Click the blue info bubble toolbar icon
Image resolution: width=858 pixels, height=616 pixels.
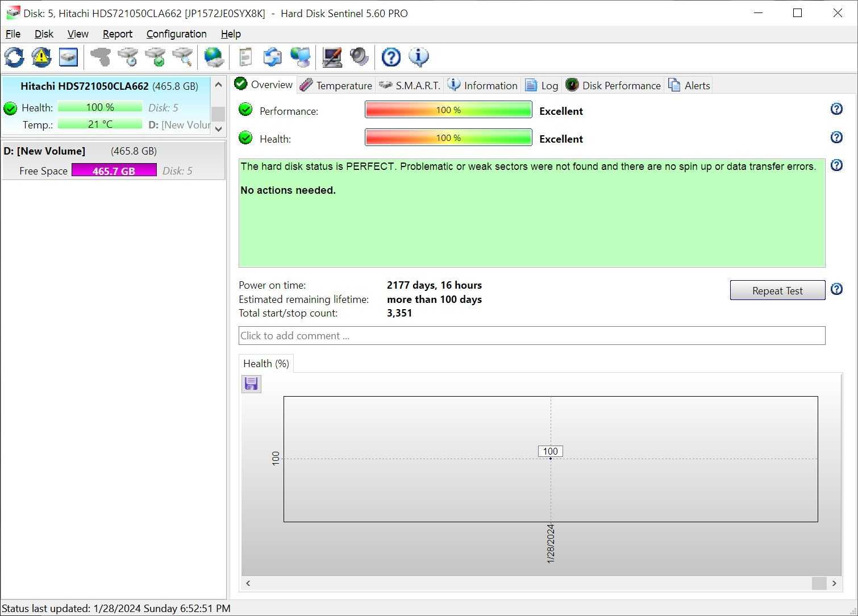pos(419,57)
